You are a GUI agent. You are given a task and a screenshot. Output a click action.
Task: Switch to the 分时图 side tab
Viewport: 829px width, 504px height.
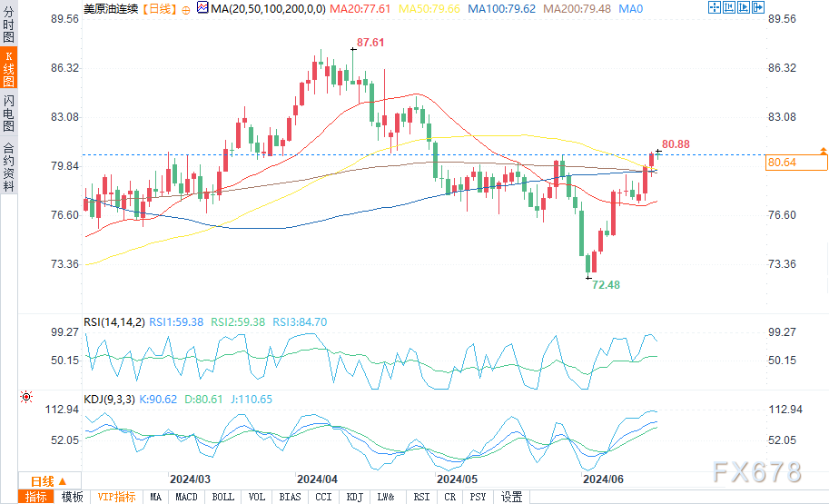pos(8,28)
